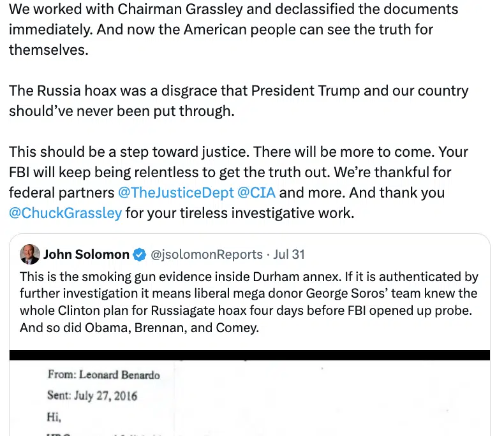Image resolution: width=504 pixels, height=436 pixels.
Task: Open the @CIA mention link
Action: tap(256, 193)
